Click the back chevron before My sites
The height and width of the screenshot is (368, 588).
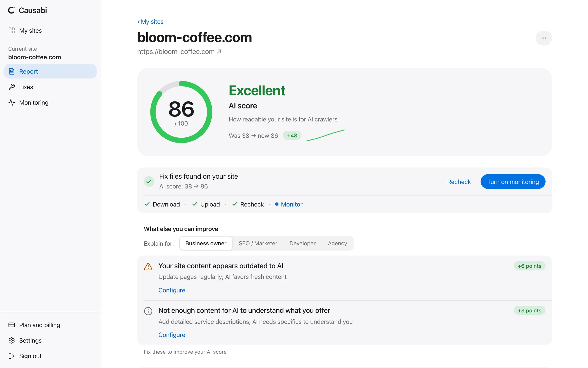139,22
